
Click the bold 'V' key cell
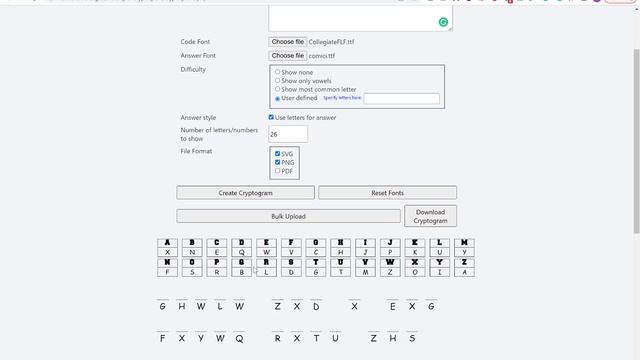[x=365, y=262]
